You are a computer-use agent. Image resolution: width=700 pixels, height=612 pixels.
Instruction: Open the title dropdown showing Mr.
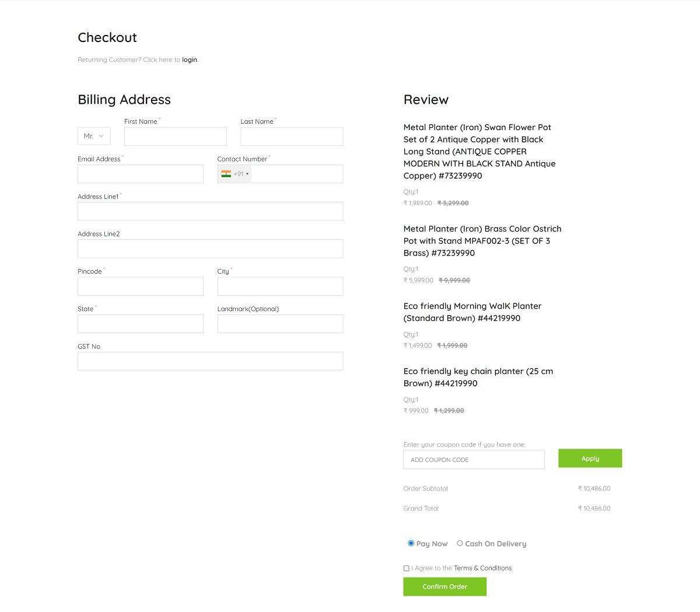(93, 136)
